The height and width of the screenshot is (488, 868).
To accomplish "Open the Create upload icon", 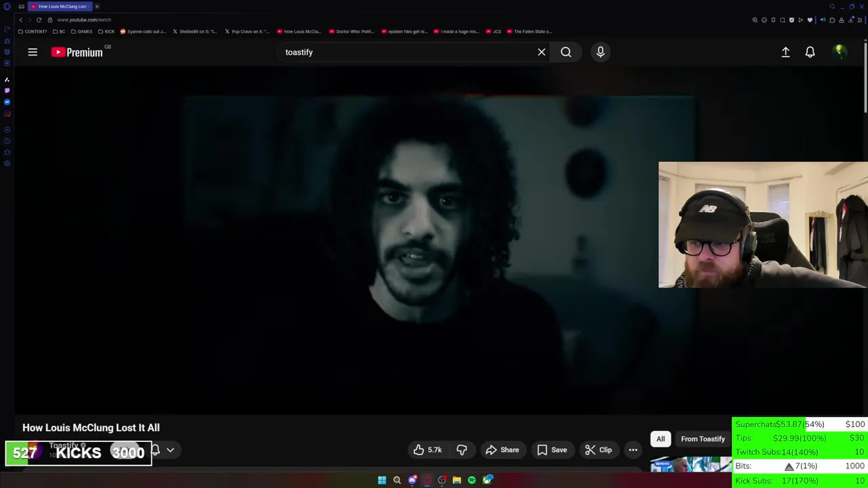I will 785,52.
